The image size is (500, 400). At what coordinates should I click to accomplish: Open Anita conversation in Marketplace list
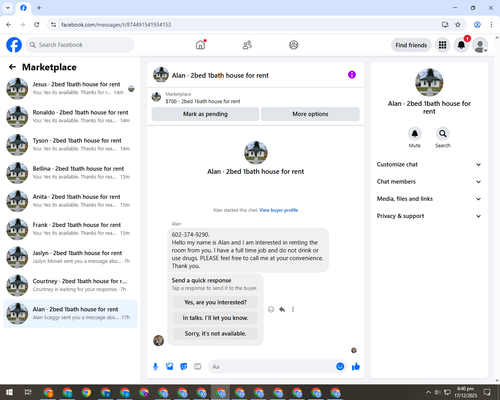point(70,201)
